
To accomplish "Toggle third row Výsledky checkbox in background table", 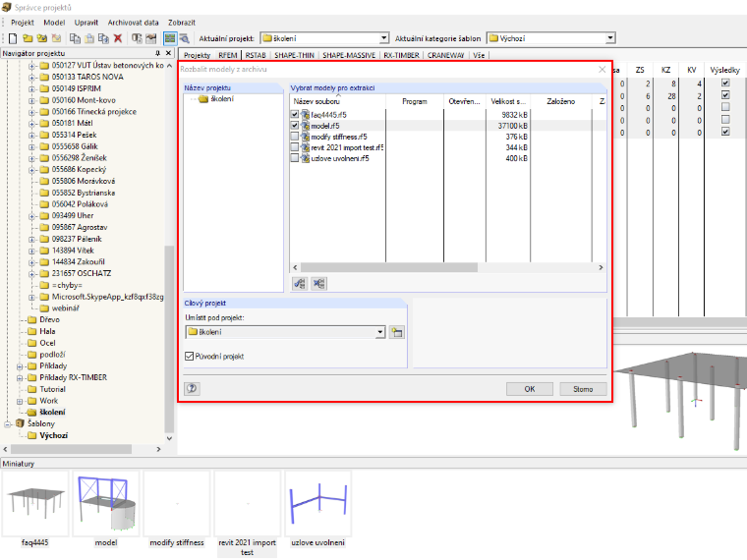I will pyautogui.click(x=725, y=107).
